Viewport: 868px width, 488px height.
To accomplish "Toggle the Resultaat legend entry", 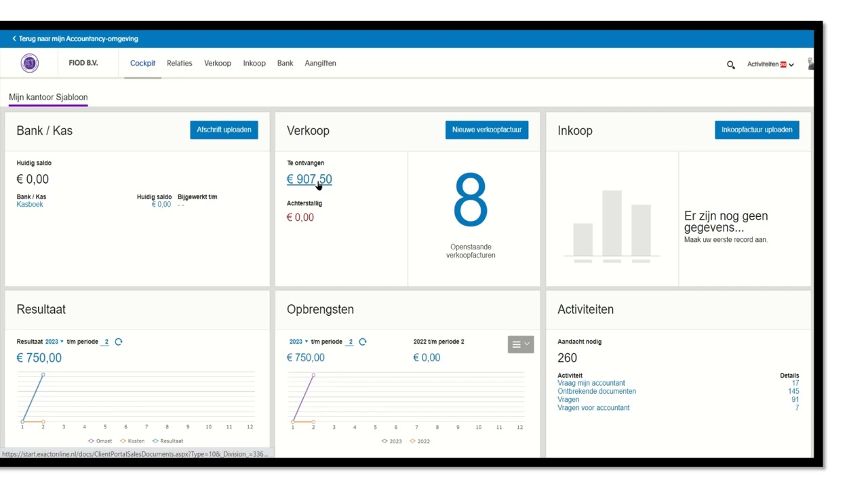I will [167, 441].
